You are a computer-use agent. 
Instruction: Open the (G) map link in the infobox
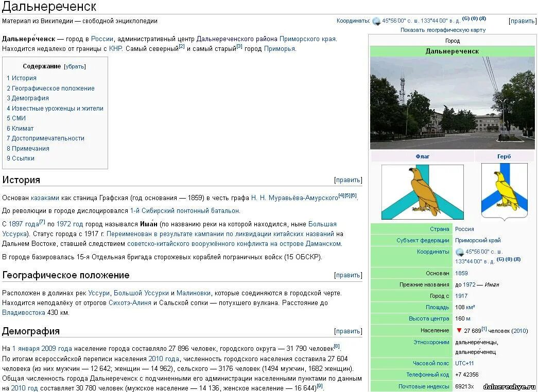click(x=500, y=259)
